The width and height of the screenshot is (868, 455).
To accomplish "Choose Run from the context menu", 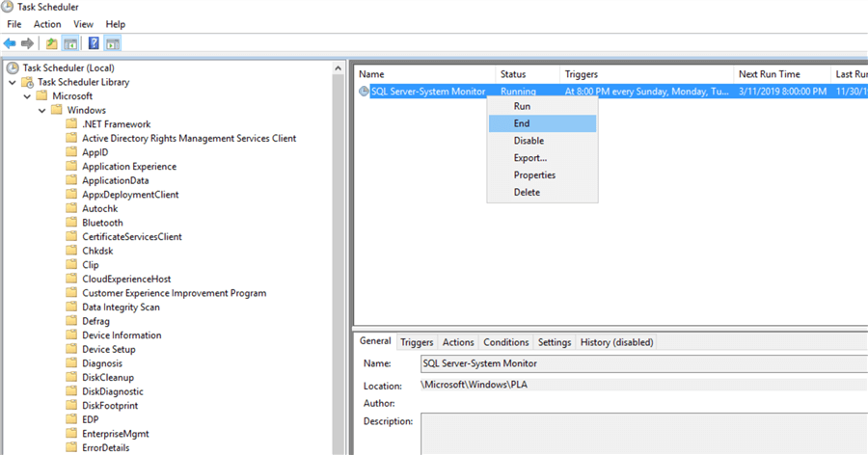I will pos(542,106).
